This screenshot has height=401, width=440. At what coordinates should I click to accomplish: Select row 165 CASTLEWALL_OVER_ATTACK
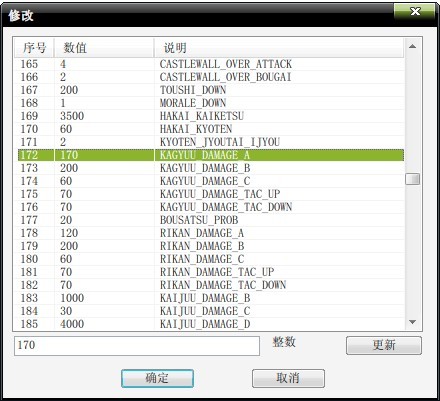(211, 64)
